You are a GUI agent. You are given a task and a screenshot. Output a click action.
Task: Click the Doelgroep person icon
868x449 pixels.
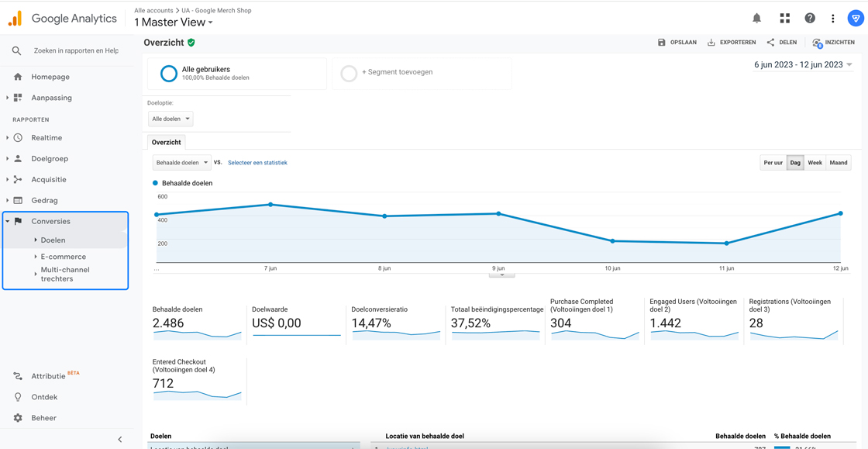[18, 158]
